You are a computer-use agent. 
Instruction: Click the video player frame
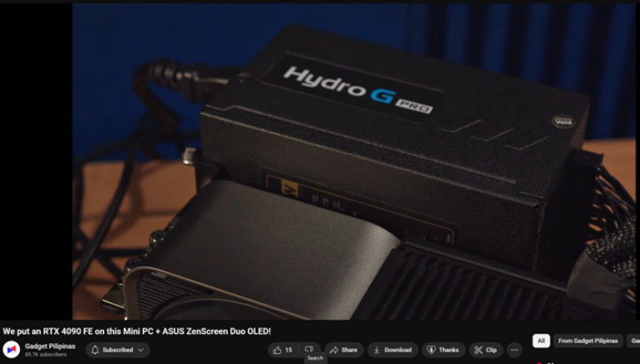coord(353,161)
